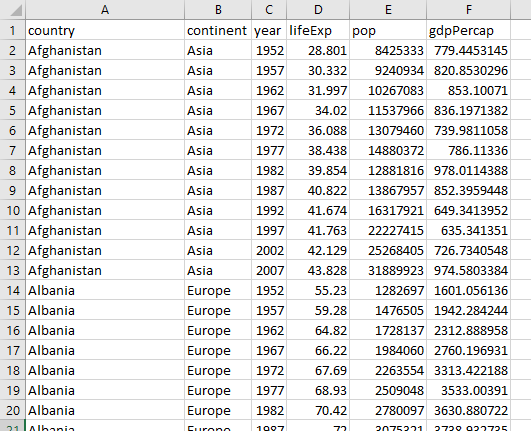Select cell with lifeExp 42.129
The height and width of the screenshot is (431, 531).
pyautogui.click(x=318, y=250)
